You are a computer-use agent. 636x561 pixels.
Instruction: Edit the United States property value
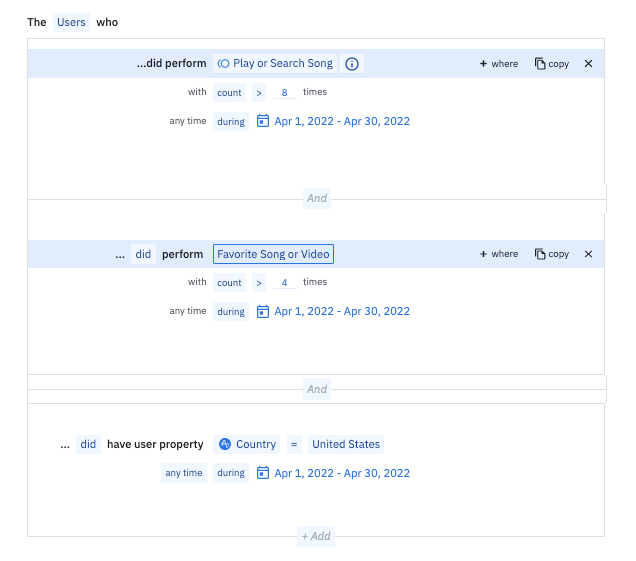(345, 444)
